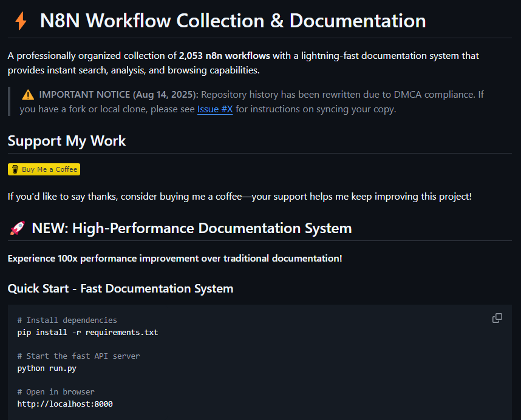Screen dimensions: 521x420
Task: Click the rocket emoji icon
Action: pos(17,228)
